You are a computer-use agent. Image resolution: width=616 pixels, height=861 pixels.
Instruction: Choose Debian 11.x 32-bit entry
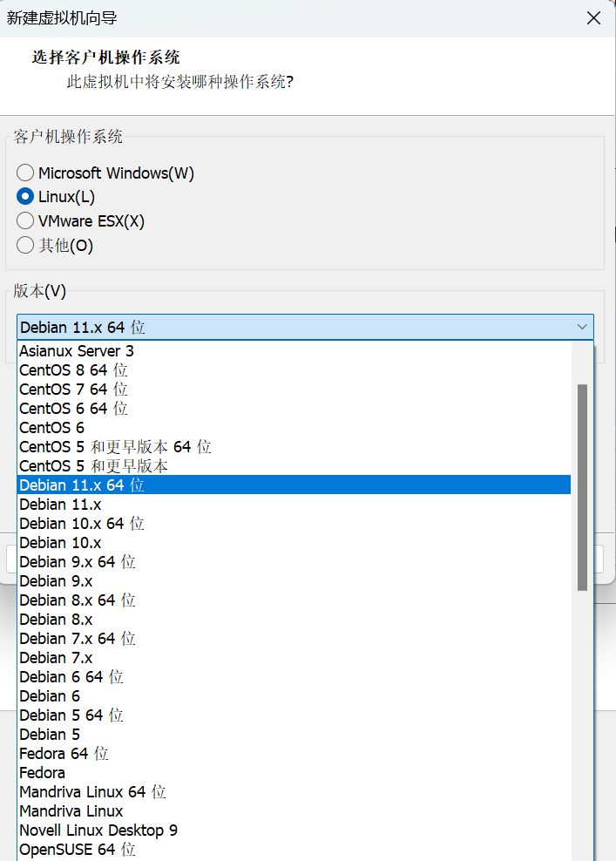tap(294, 504)
